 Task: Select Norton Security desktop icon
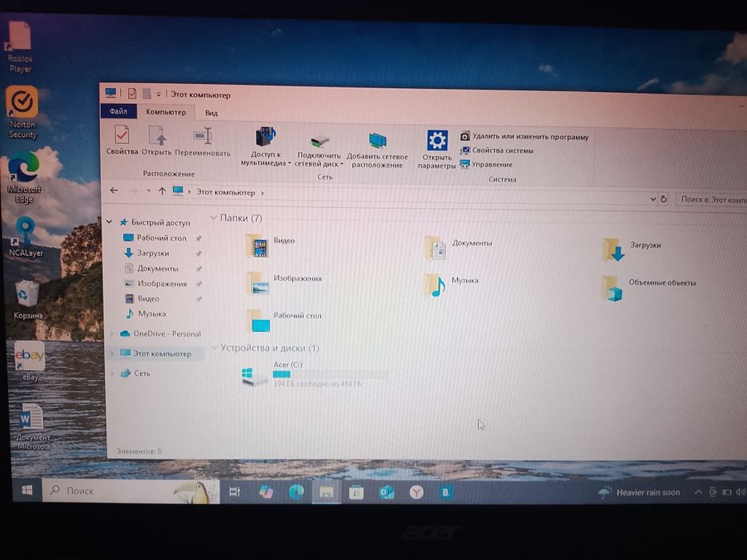click(x=22, y=112)
